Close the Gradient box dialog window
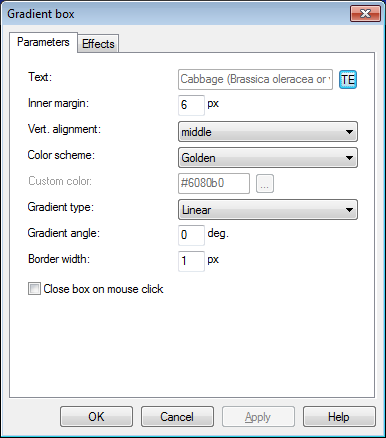The image size is (386, 438). click(x=365, y=14)
